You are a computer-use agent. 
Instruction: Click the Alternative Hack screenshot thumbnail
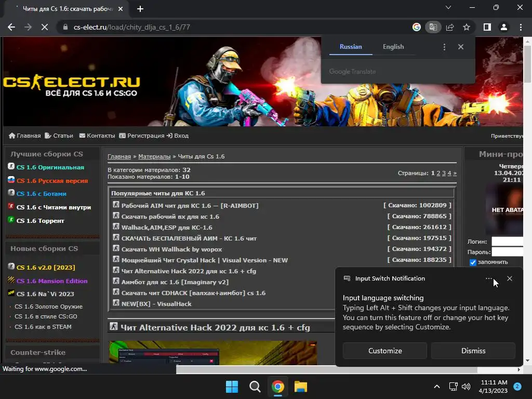pos(213,353)
